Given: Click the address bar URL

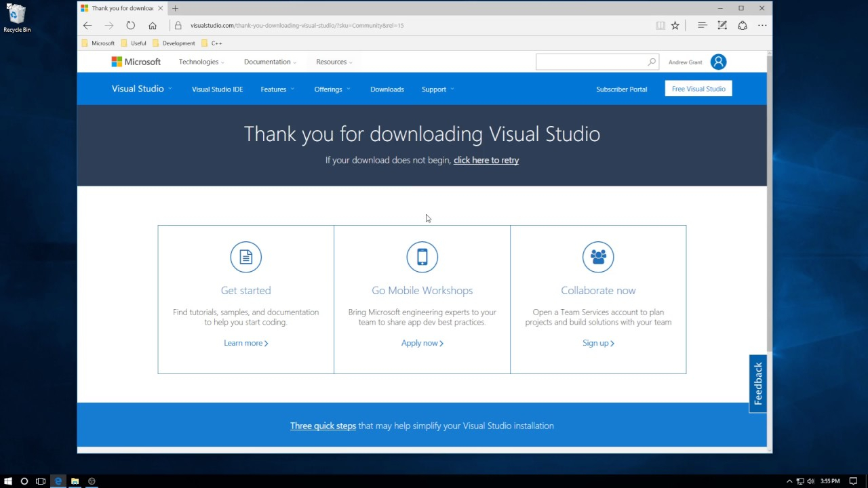Looking at the screenshot, I should [297, 26].
